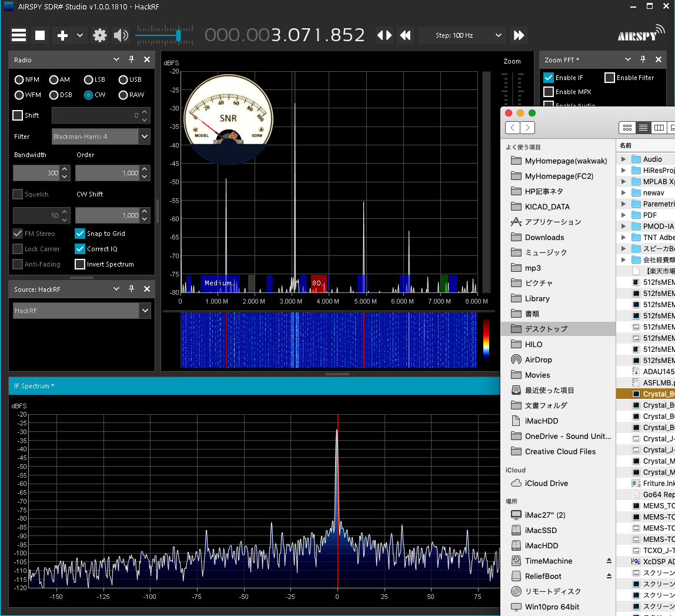Switch Finder to list view
This screenshot has height=616, width=675.
[x=643, y=128]
